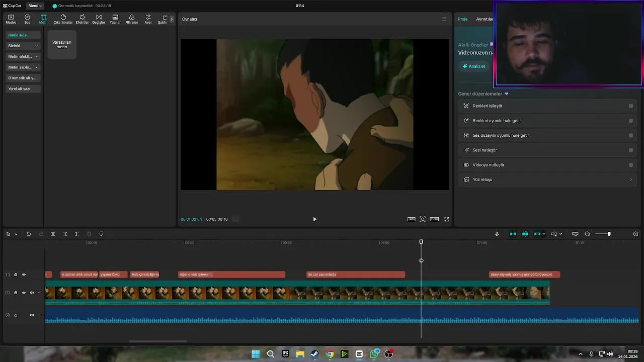Open the Filtreler filters panel
Viewport: 644px width, 362px height.
(x=132, y=19)
